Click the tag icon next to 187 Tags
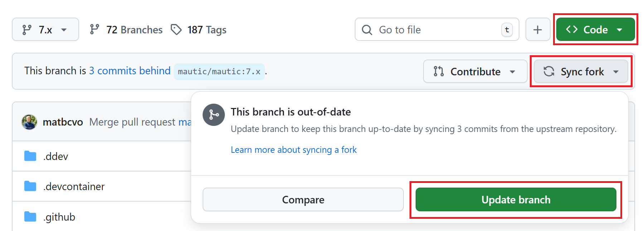Screen dimensions: 644x231 176,29
